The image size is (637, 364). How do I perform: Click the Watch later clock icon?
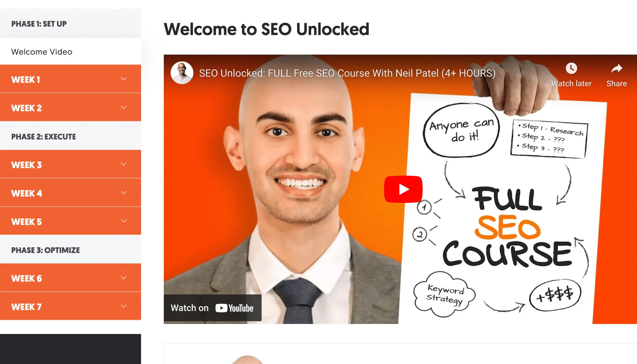[x=571, y=68]
